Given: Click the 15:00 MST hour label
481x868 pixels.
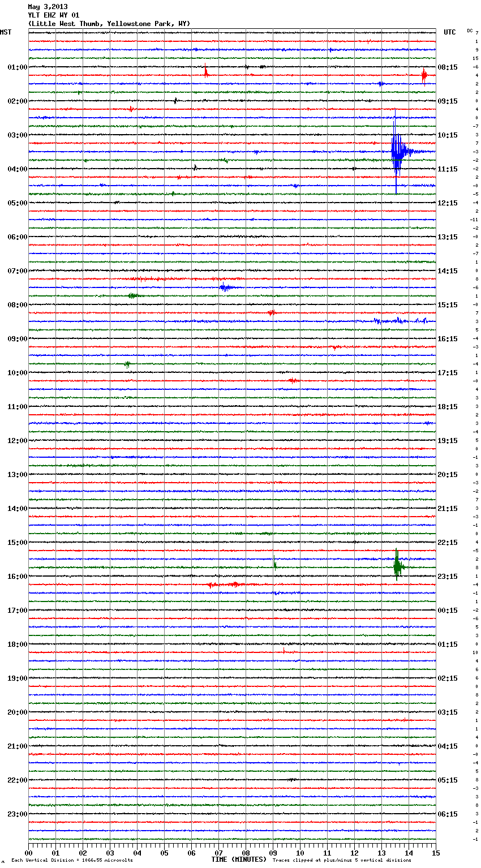Looking at the screenshot, I should click(x=18, y=543).
